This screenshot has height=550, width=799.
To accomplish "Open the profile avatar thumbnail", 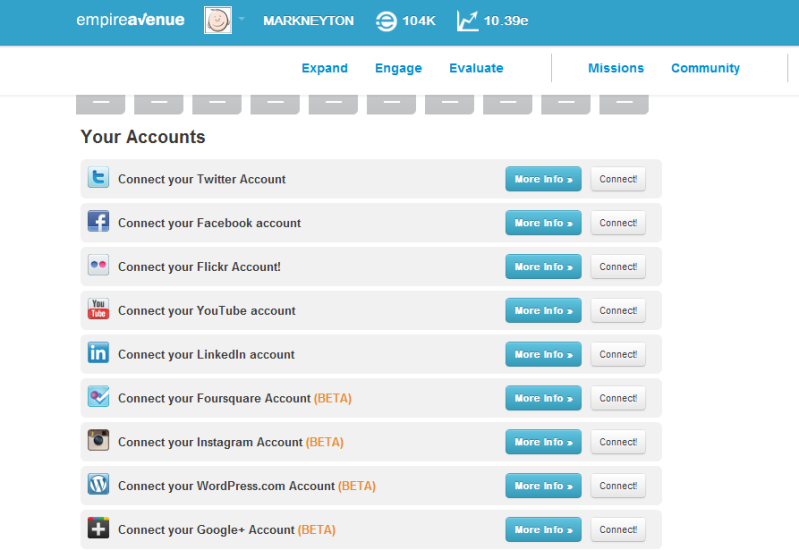I will pyautogui.click(x=218, y=20).
